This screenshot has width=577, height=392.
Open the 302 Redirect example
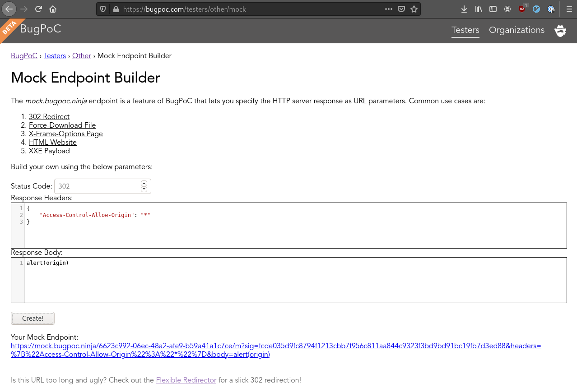tap(49, 117)
